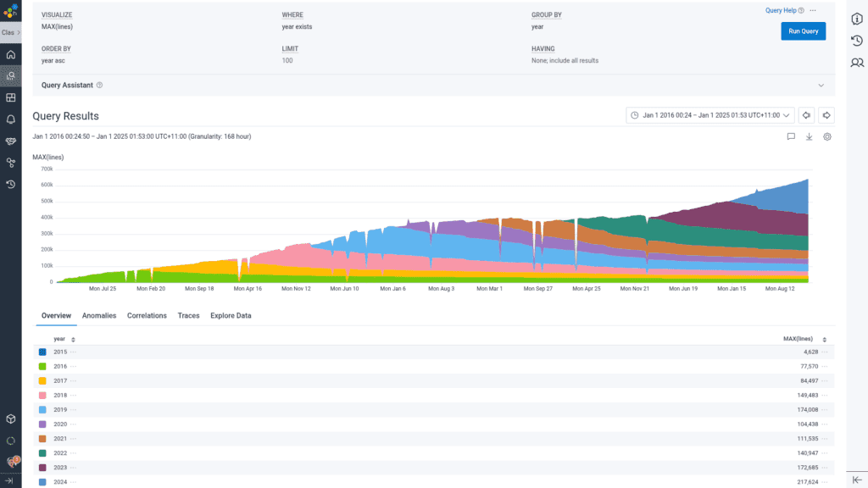
Task: Open the team activity people icon
Action: click(x=857, y=63)
